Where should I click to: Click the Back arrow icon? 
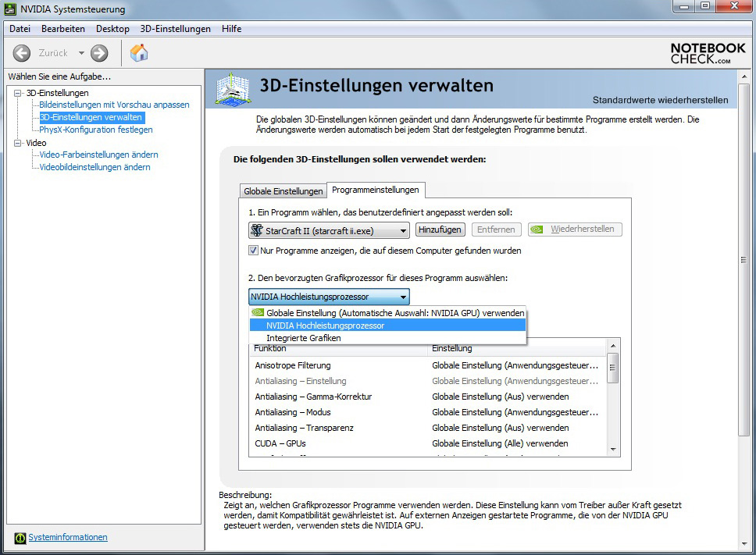tap(22, 53)
